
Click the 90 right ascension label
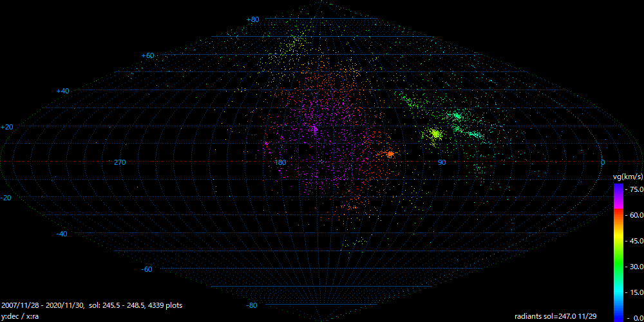(441, 162)
